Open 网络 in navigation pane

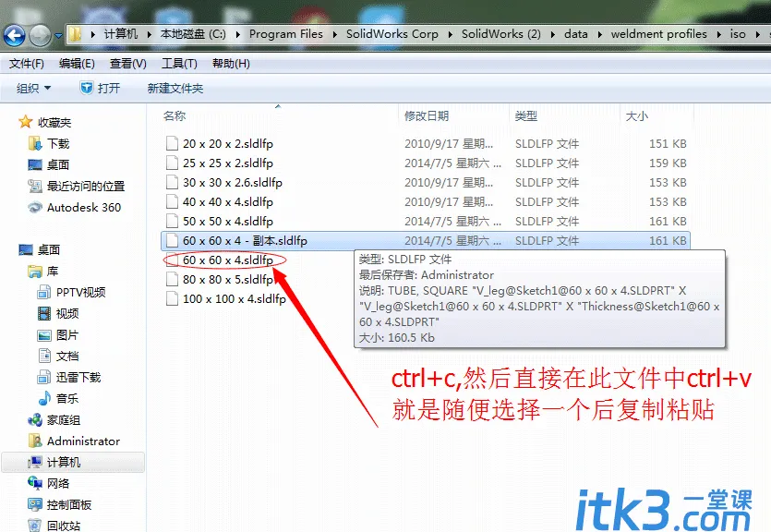point(49,483)
